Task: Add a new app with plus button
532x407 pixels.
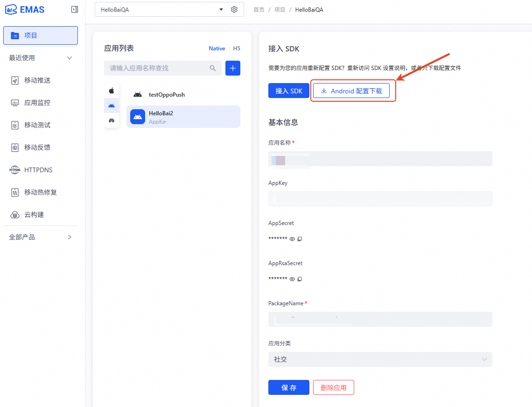Action: click(233, 68)
